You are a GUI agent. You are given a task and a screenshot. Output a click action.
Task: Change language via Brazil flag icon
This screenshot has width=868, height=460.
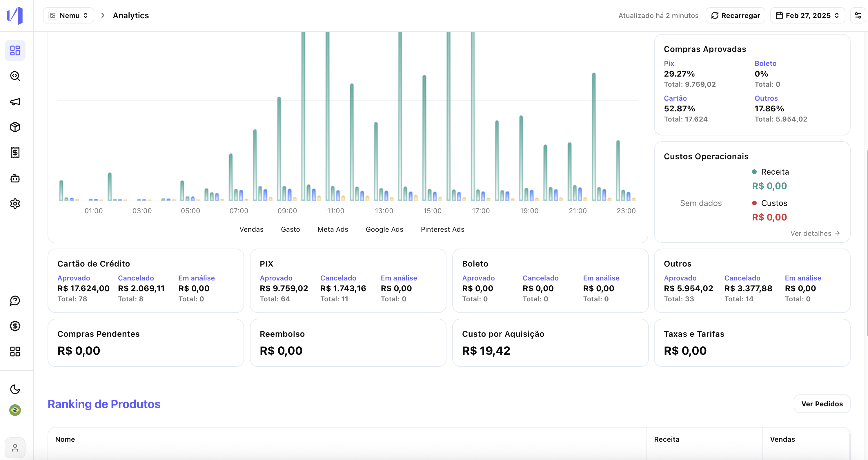point(15,410)
